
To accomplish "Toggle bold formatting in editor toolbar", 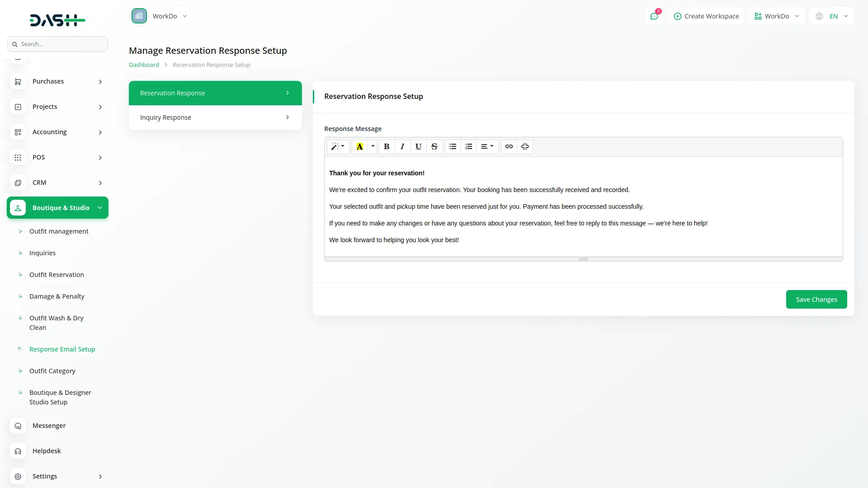I will tap(387, 146).
